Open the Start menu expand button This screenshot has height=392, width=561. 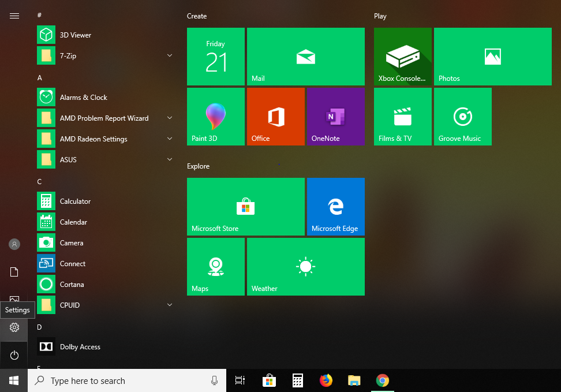point(14,16)
